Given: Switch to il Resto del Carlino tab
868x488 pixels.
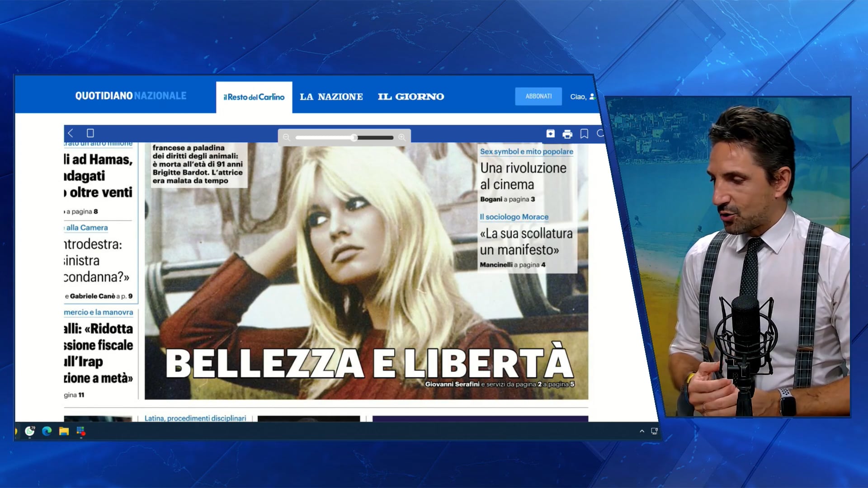Looking at the screenshot, I should tap(254, 97).
